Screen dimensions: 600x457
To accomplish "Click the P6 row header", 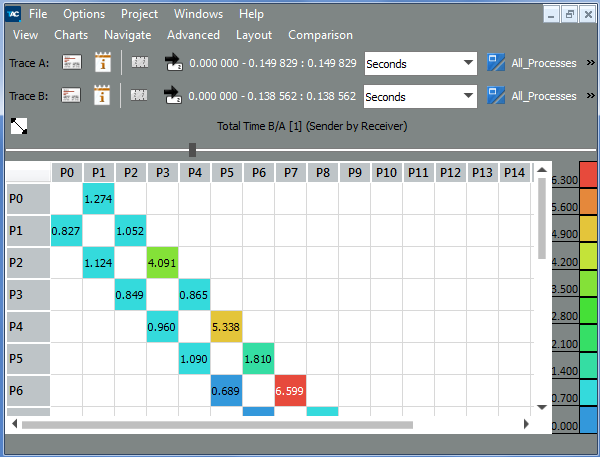I will point(28,390).
